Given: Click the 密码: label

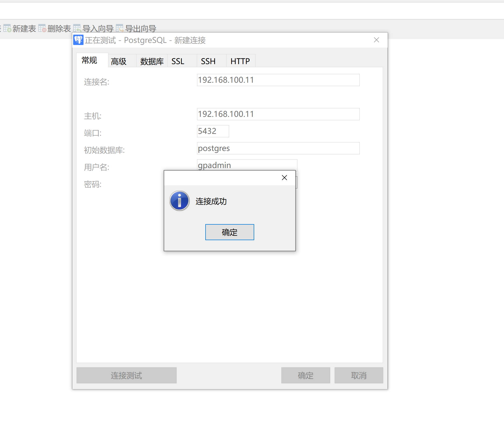Looking at the screenshot, I should pyautogui.click(x=93, y=184).
